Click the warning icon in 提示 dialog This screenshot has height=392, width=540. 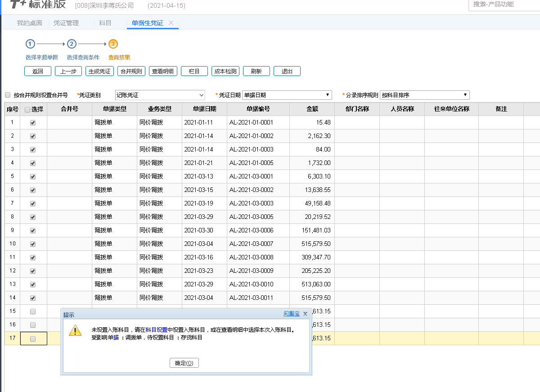pyautogui.click(x=75, y=330)
